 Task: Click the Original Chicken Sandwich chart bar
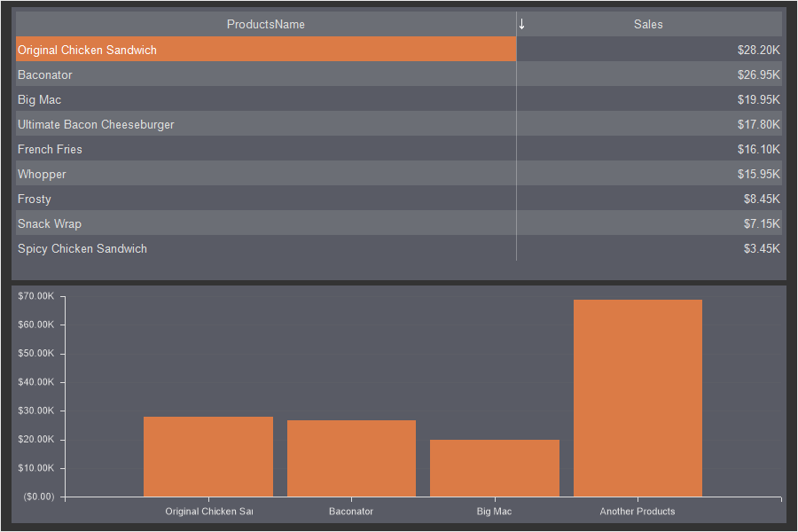208,457
